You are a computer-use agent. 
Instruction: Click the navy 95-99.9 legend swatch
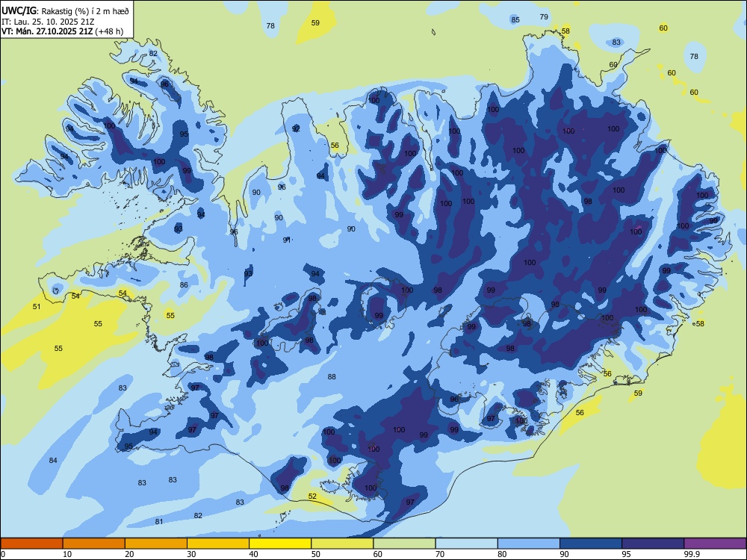[x=653, y=544]
